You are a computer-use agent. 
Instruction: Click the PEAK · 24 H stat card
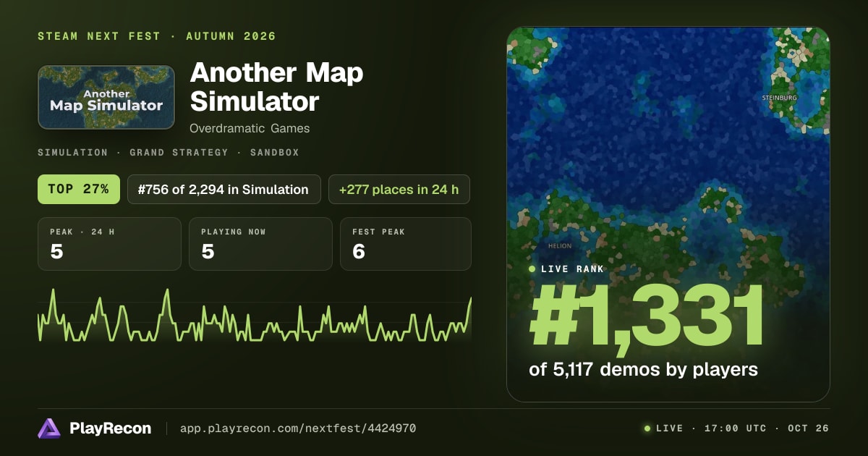tap(109, 244)
